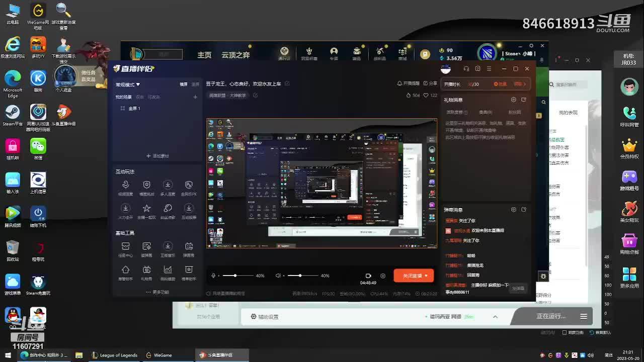
Task: Click the 分享 share button
Action: click(430, 83)
